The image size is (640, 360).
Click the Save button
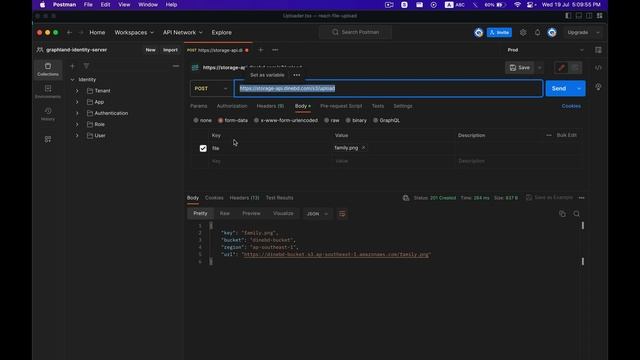click(520, 68)
